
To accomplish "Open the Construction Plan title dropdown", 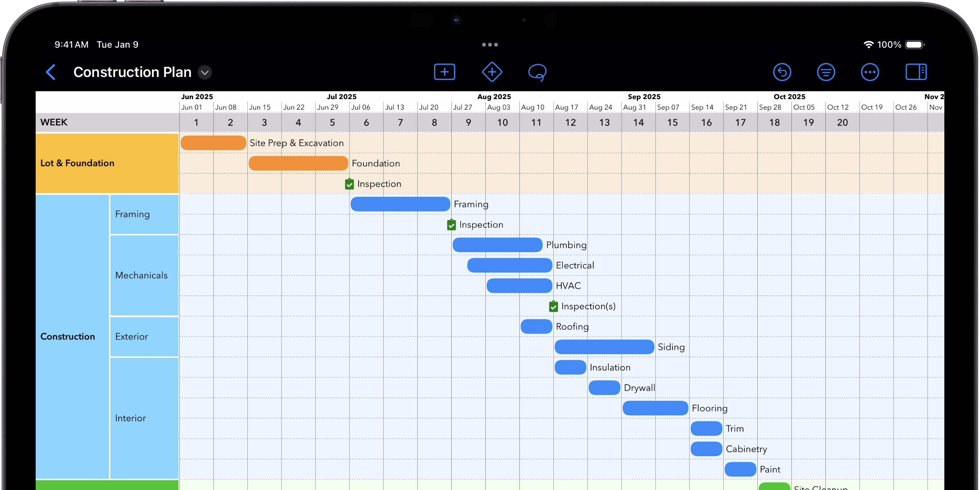I will click(x=205, y=72).
